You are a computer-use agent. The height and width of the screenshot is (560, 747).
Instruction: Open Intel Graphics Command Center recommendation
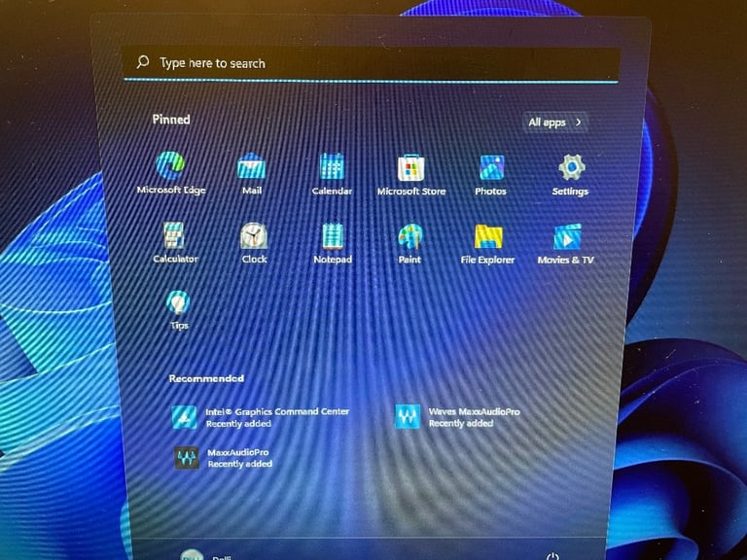pos(261,417)
